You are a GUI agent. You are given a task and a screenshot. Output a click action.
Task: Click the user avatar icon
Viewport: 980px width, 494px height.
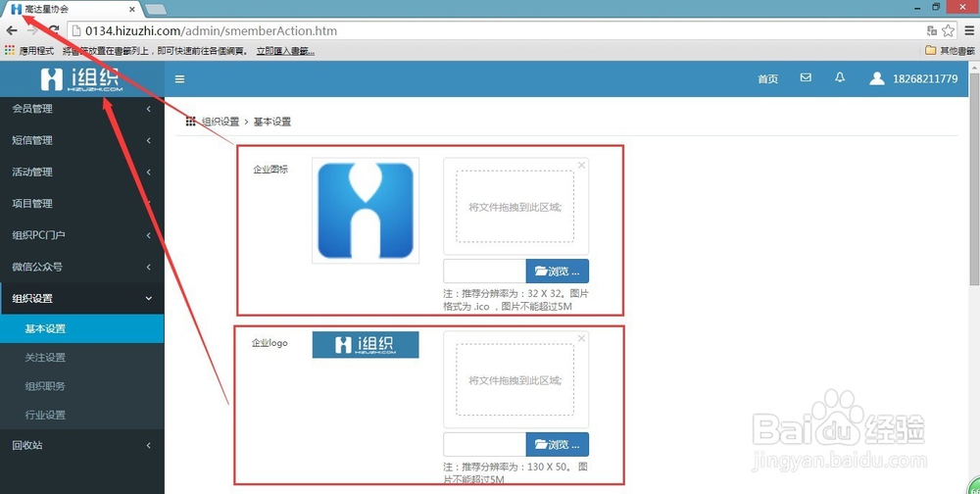(x=877, y=78)
